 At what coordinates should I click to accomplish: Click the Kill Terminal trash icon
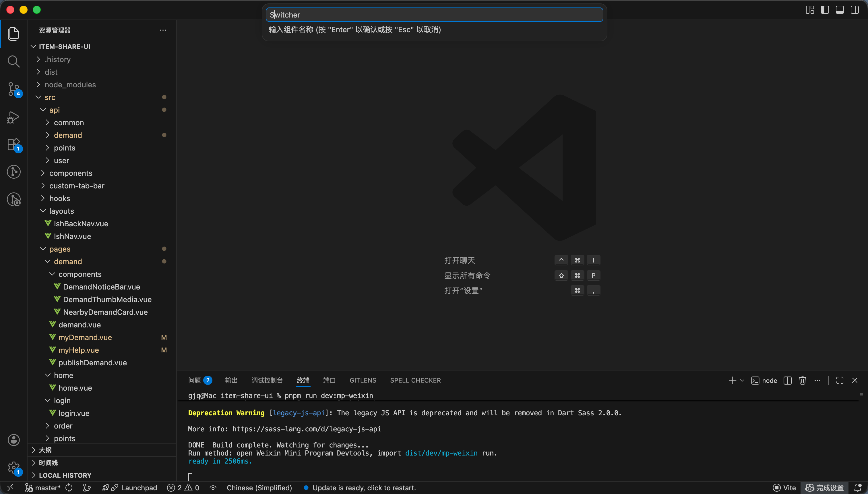[x=802, y=380]
